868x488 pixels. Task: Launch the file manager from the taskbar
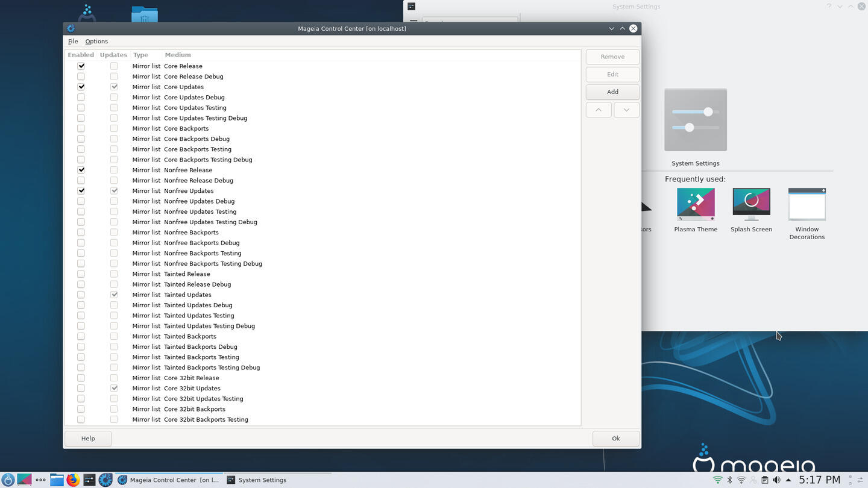pyautogui.click(x=57, y=480)
